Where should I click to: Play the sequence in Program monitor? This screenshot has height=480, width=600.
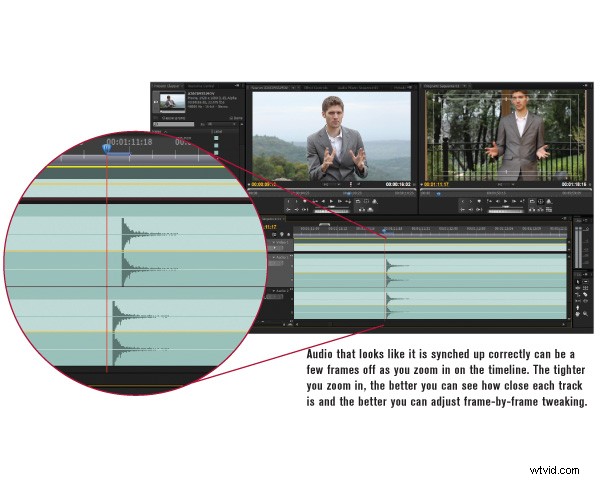pos(505,201)
